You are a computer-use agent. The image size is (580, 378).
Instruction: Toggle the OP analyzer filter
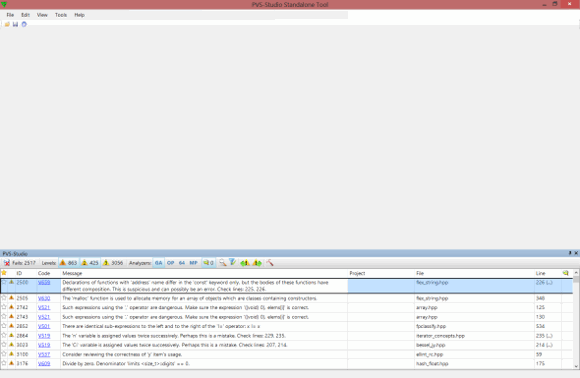tap(171, 263)
